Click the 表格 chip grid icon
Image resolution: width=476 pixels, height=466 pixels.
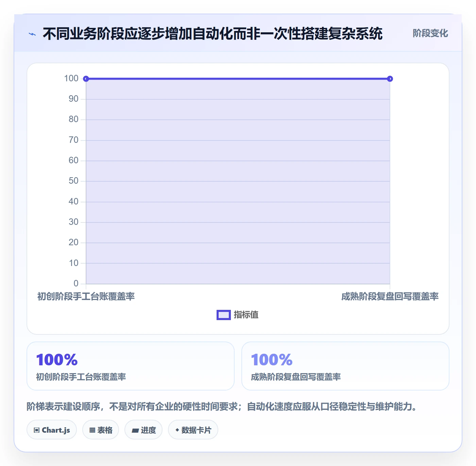click(x=92, y=430)
